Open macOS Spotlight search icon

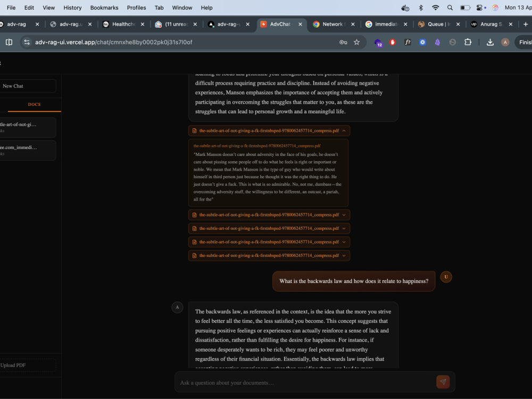click(450, 7)
